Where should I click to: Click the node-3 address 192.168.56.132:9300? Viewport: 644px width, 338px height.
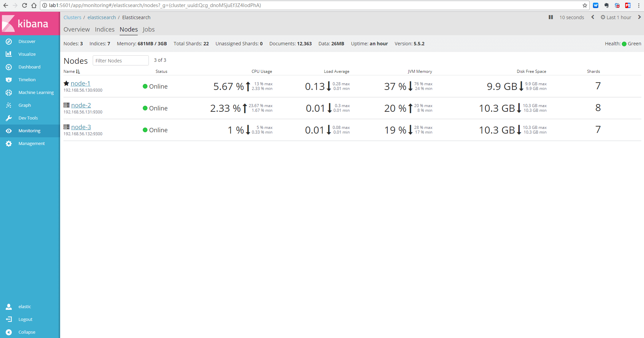click(x=83, y=134)
